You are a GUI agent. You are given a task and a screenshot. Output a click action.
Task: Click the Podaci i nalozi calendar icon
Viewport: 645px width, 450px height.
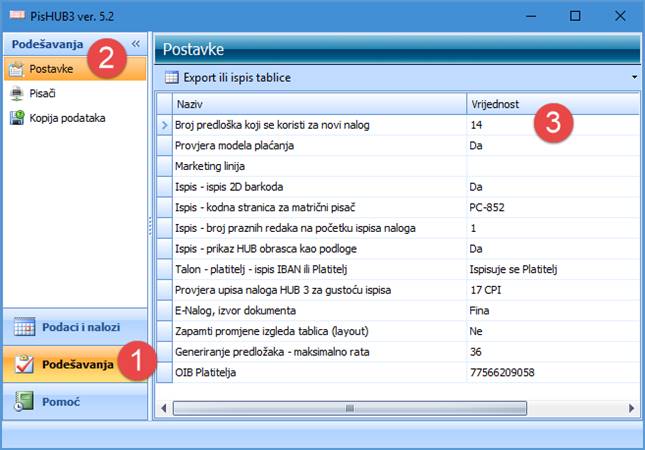point(24,327)
